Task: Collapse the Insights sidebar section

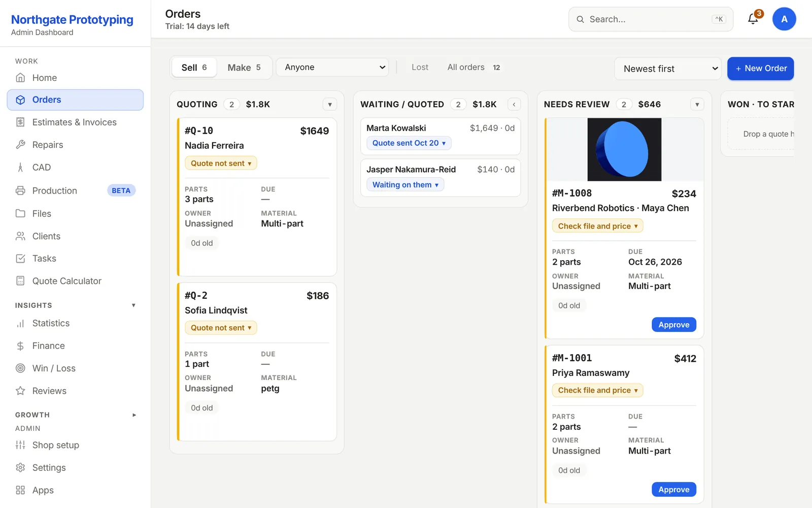Action: [133, 305]
